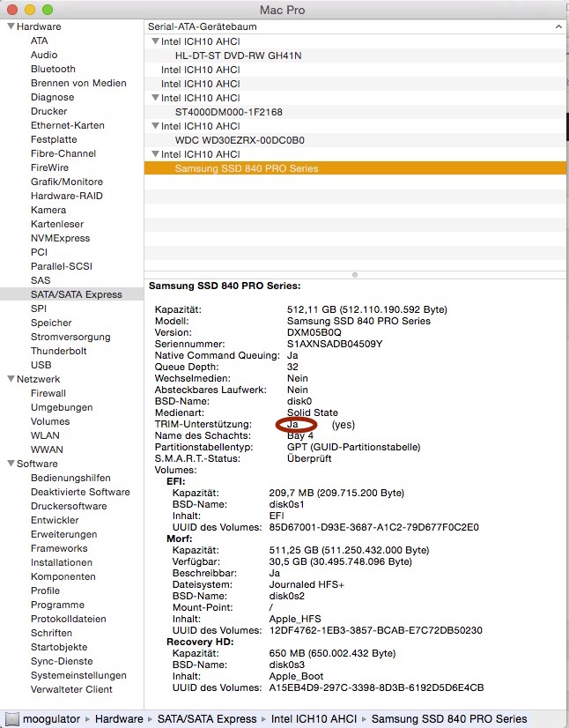Select Hardware-RAID entry
This screenshot has height=728, width=569.
pyautogui.click(x=66, y=196)
